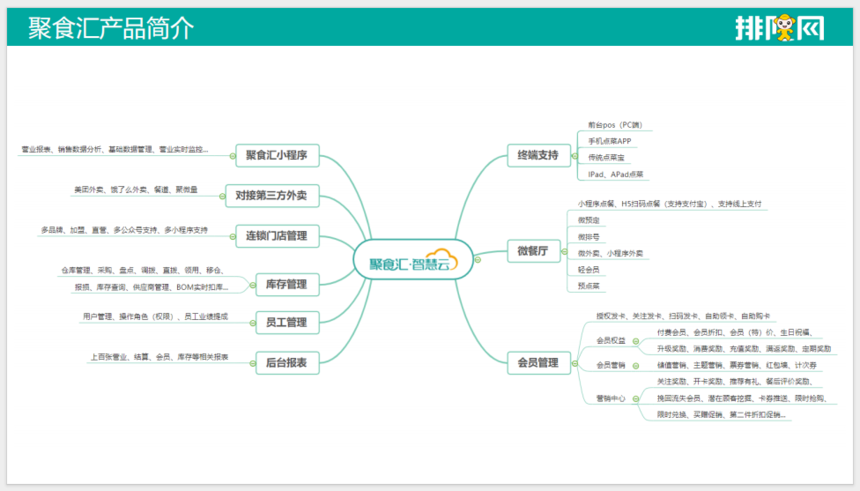
Task: Click the 轻会员 leaf
Action: (589, 270)
